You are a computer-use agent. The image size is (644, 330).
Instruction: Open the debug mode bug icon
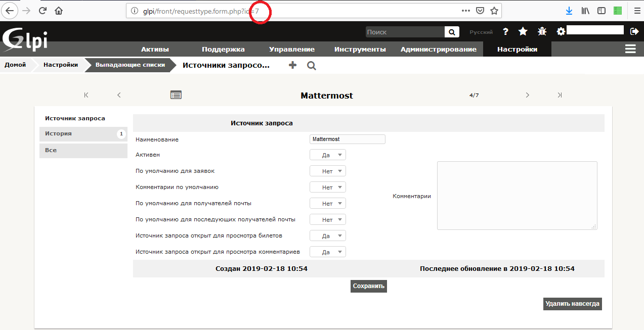(542, 31)
